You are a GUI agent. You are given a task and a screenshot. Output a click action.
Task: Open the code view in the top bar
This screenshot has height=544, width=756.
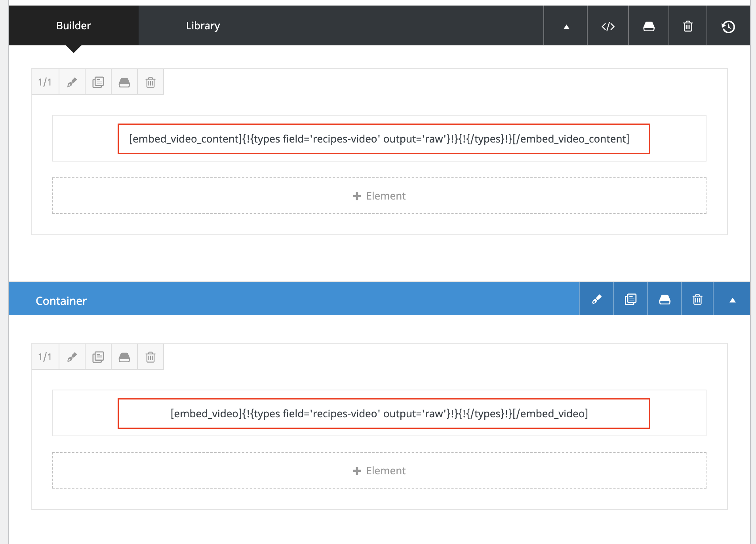[608, 27]
